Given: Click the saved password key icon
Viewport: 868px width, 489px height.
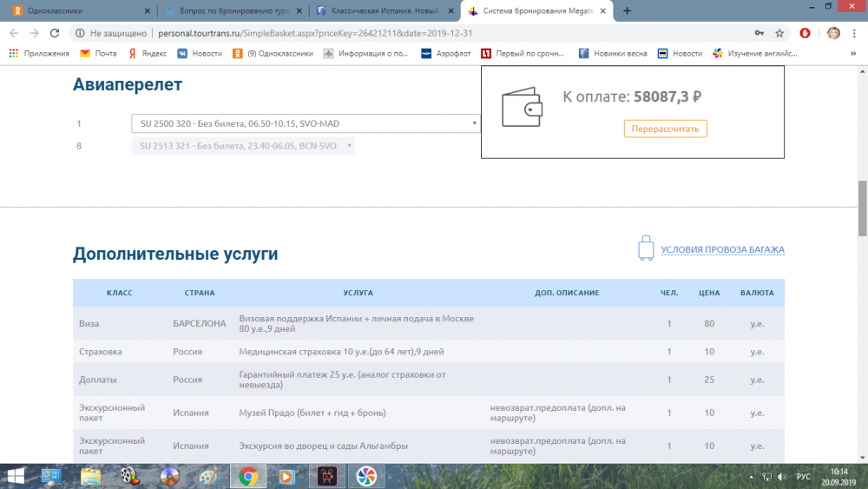Looking at the screenshot, I should [760, 33].
